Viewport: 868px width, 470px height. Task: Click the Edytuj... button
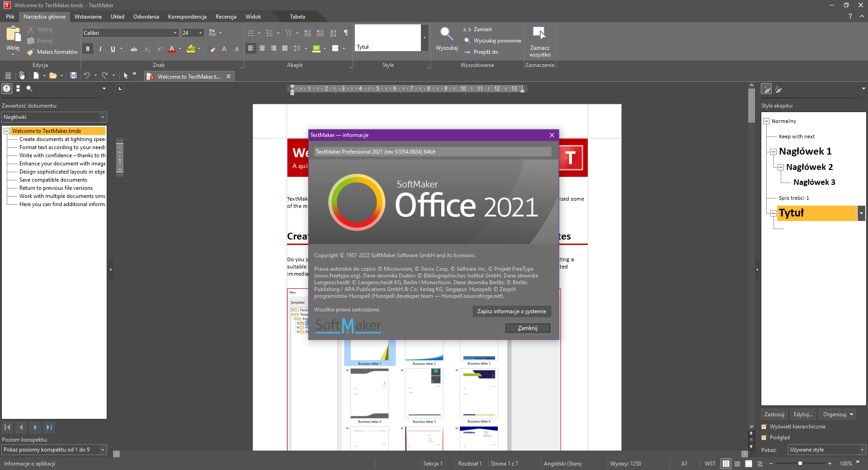pyautogui.click(x=803, y=414)
